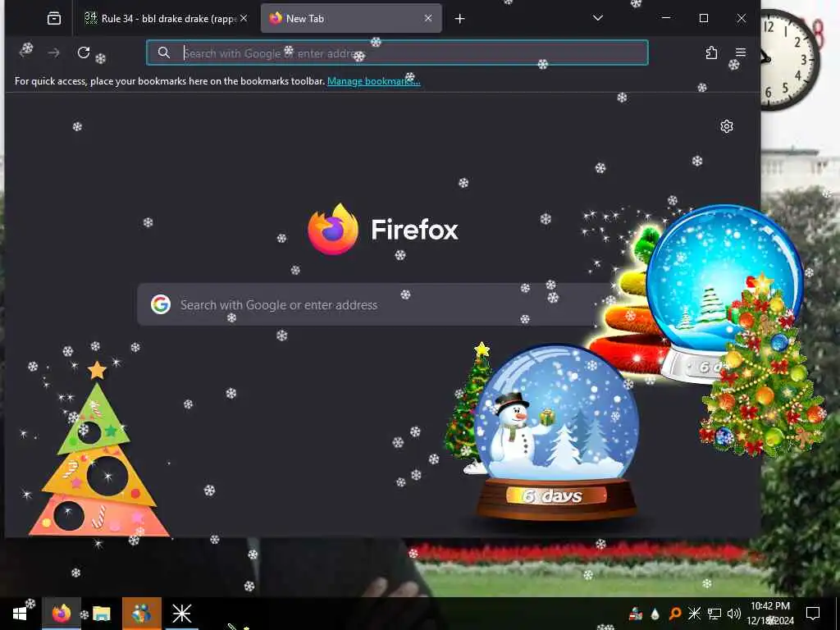Open Firefox View tab overview icon

54,19
